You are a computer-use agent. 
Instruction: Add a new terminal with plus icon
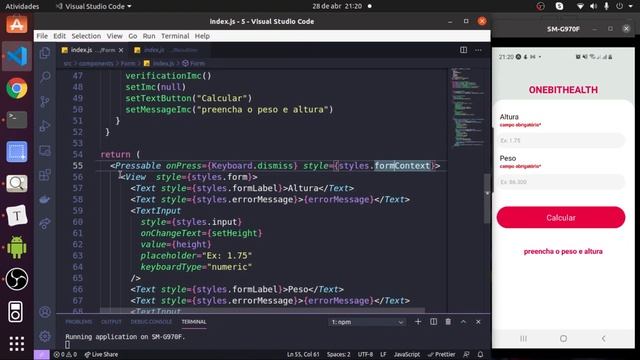418,322
